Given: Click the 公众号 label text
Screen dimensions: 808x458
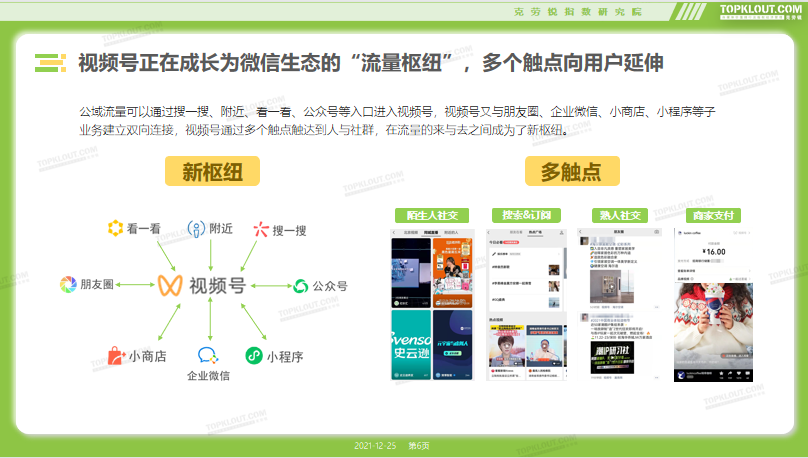Looking at the screenshot, I should tap(330, 286).
